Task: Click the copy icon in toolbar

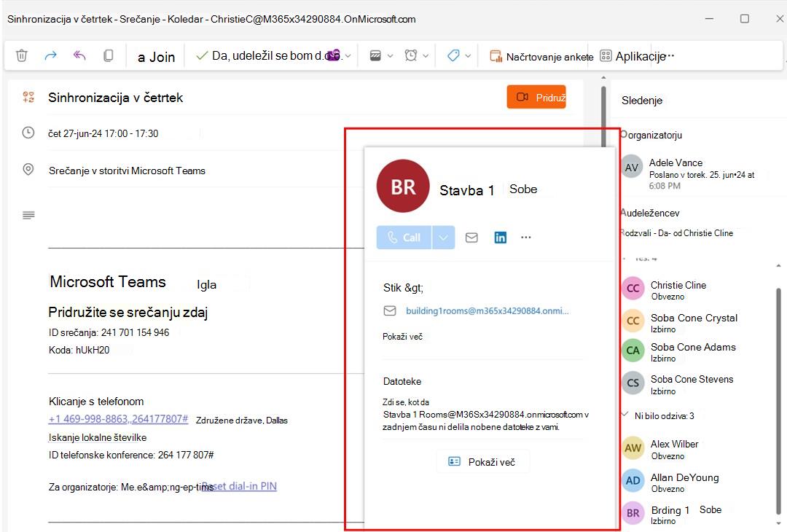Action: click(108, 55)
